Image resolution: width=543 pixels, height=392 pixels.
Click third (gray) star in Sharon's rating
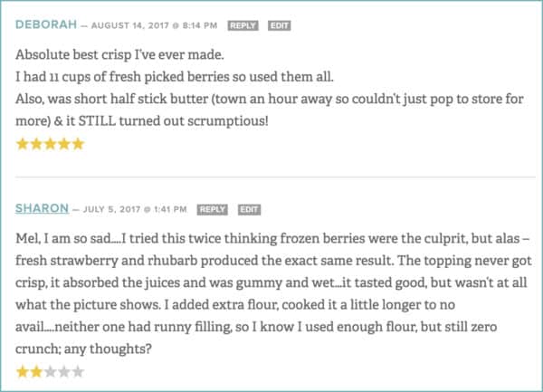pyautogui.click(x=50, y=371)
